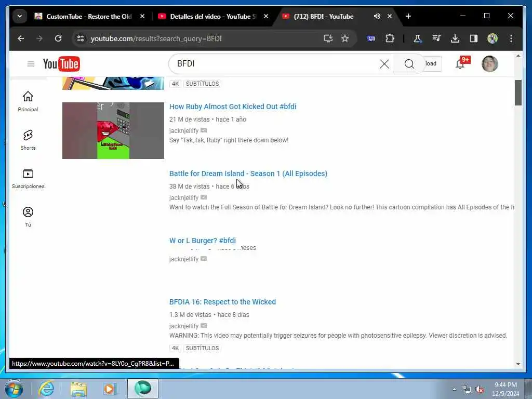532x399 pixels.
Task: Open Battle for Dream Island Season 1 link
Action: 248,174
